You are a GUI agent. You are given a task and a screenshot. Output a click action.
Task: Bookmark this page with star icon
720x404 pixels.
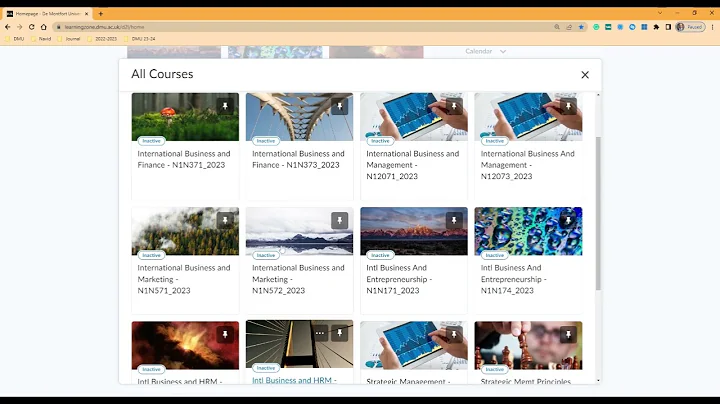coord(581,27)
